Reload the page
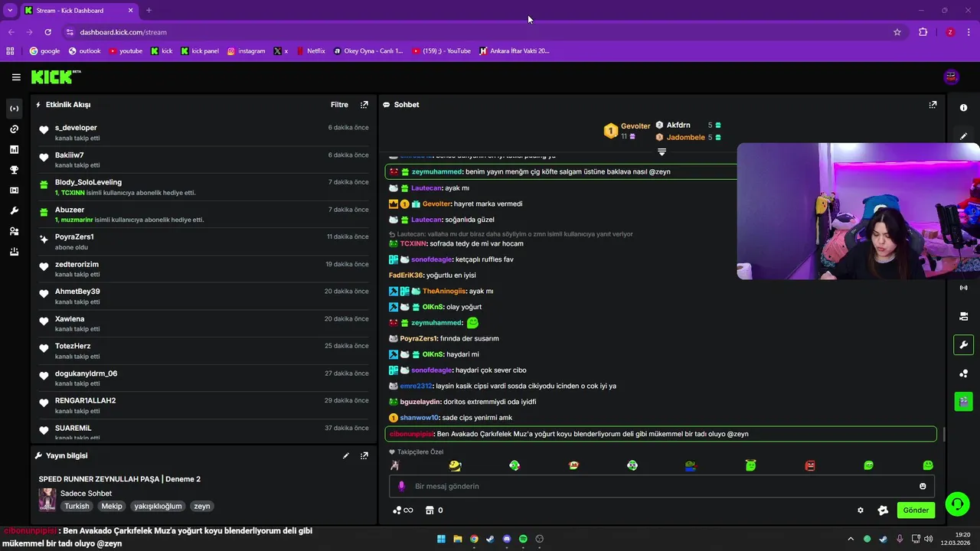The height and width of the screenshot is (551, 980). click(x=47, y=32)
